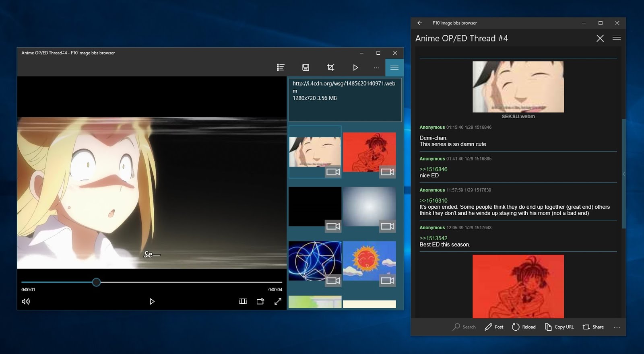
Task: Click Post to write a reply
Action: 494,327
